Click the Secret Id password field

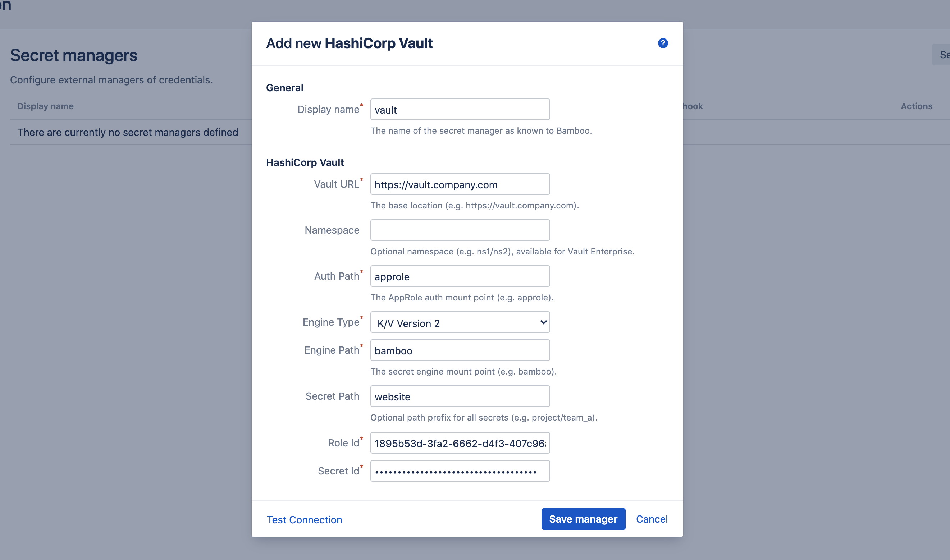[460, 471]
